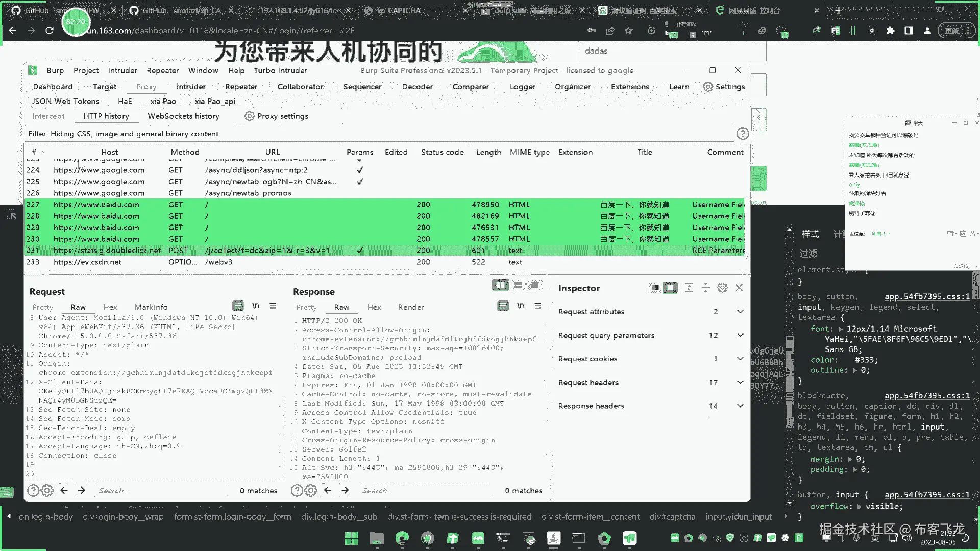The image size is (980, 551).
Task: Click the expand all Inspector sections icon
Action: point(689,288)
